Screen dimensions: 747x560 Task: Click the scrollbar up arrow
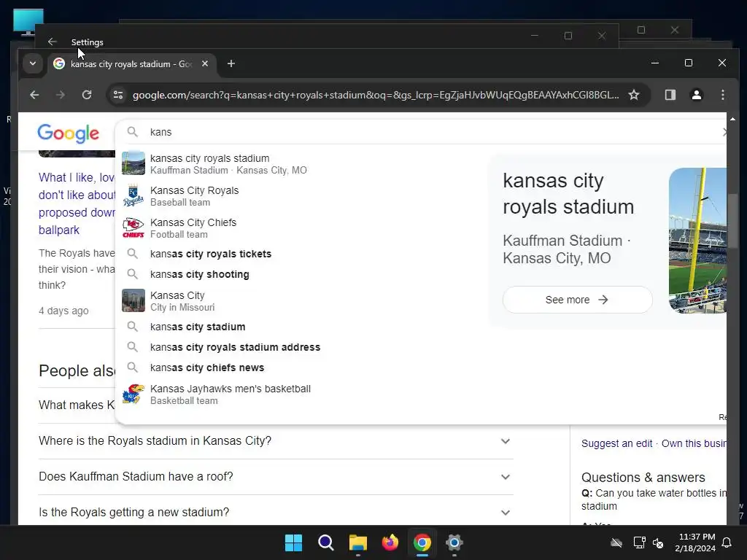coord(732,119)
